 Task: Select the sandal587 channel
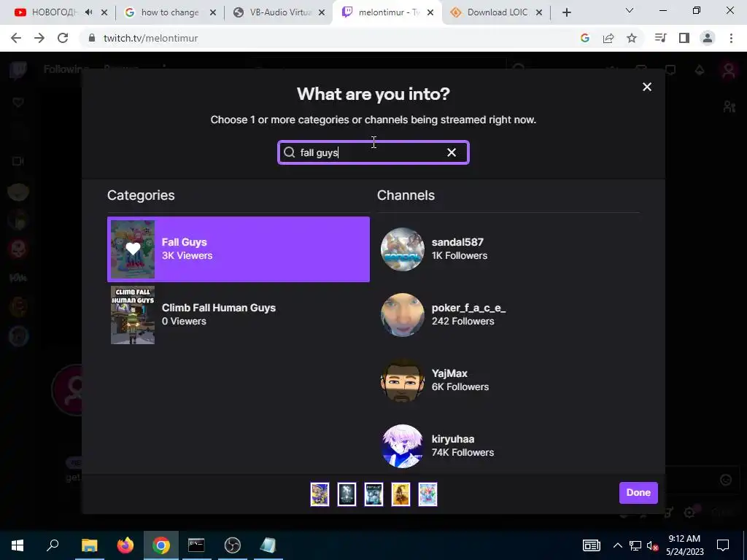click(508, 249)
